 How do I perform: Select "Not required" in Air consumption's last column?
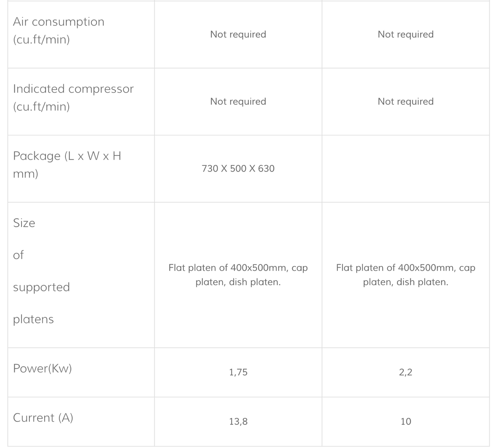click(x=406, y=34)
